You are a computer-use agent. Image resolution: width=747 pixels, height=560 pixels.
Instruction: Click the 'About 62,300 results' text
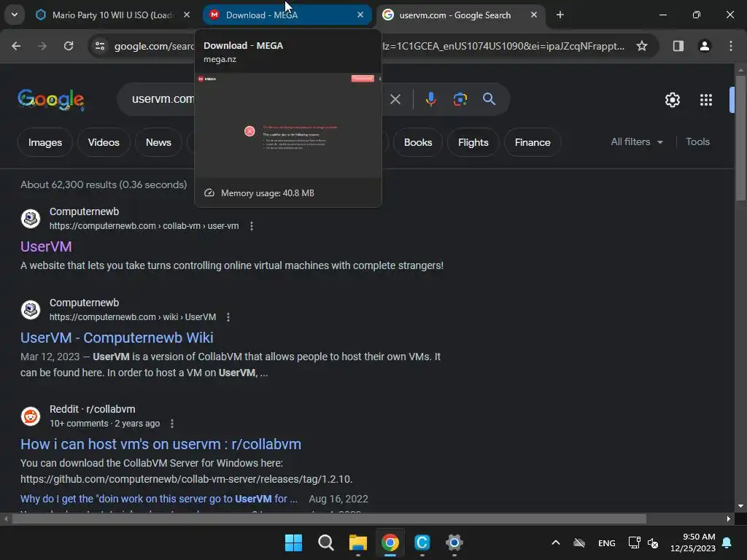(x=104, y=184)
